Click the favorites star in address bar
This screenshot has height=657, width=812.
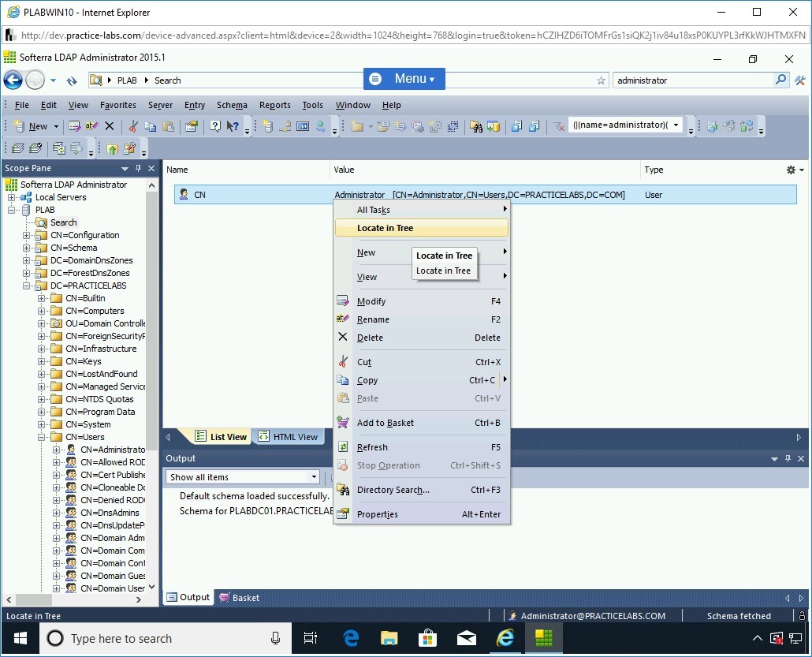tap(602, 80)
